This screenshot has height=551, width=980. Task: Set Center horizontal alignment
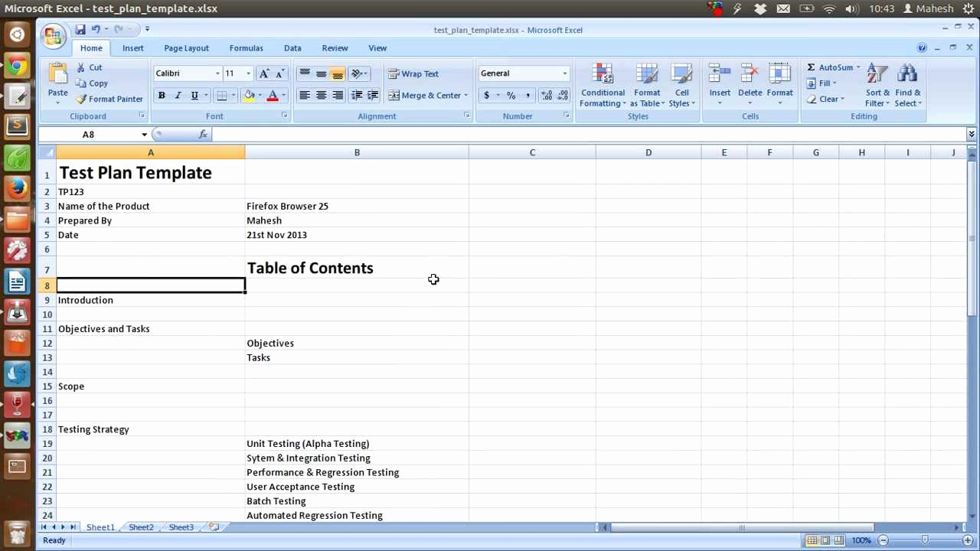(321, 95)
